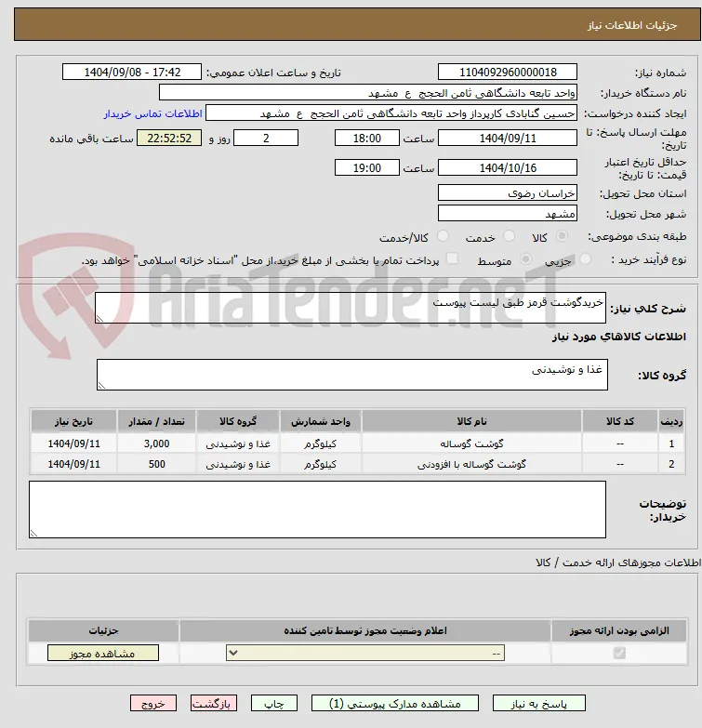702x728 pixels.
Task: Click the بازگشت back button
Action: 214,704
